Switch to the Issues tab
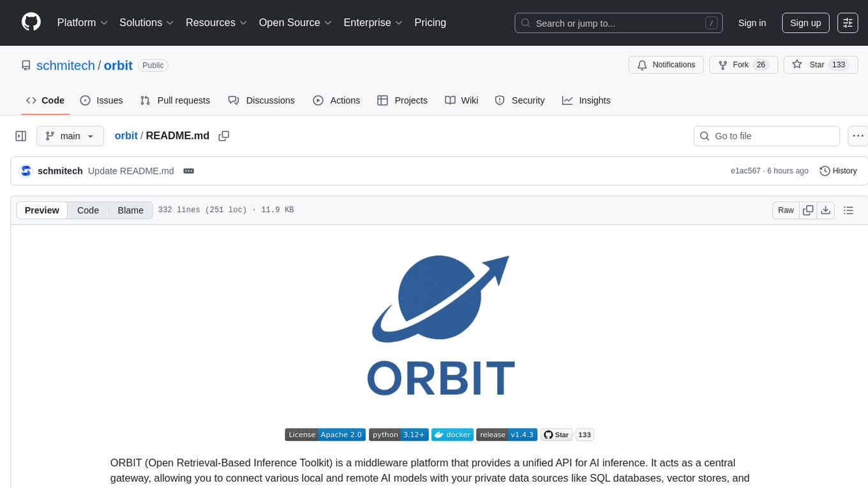This screenshot has height=488, width=868. 101,100
